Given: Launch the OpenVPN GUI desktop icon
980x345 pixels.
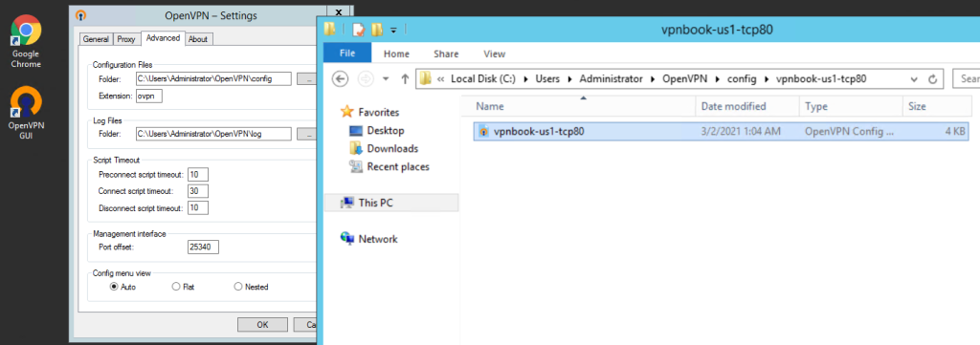Looking at the screenshot, I should pyautogui.click(x=26, y=113).
